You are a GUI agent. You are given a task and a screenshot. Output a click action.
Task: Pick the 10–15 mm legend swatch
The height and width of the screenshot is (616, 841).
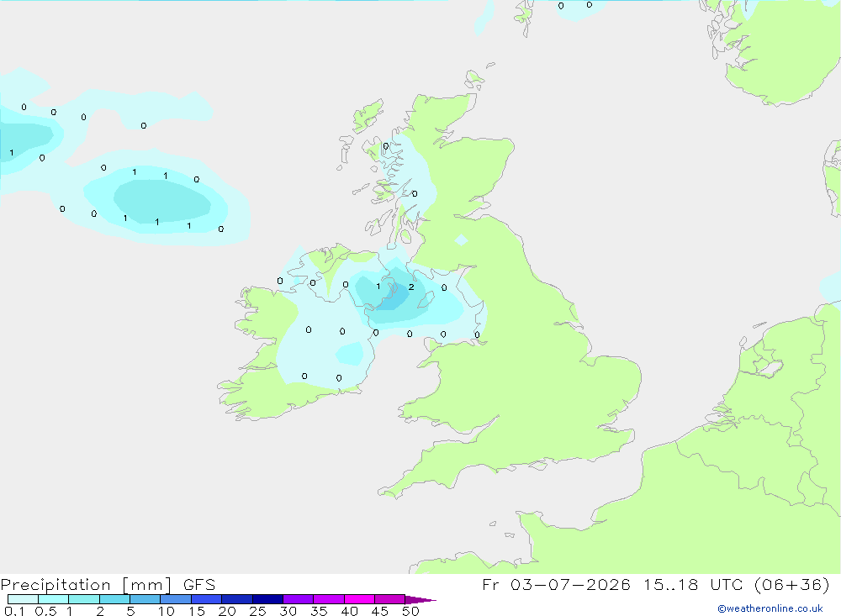(x=176, y=599)
